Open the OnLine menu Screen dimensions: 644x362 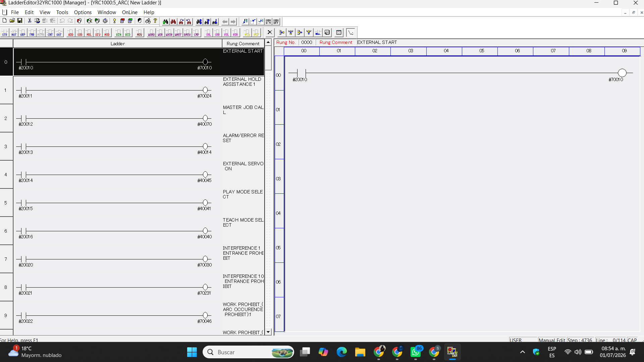(x=129, y=12)
